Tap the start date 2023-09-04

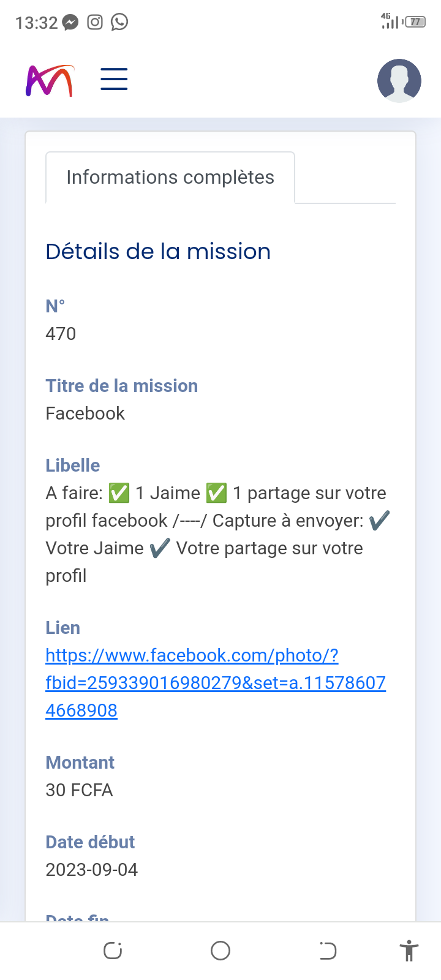92,870
